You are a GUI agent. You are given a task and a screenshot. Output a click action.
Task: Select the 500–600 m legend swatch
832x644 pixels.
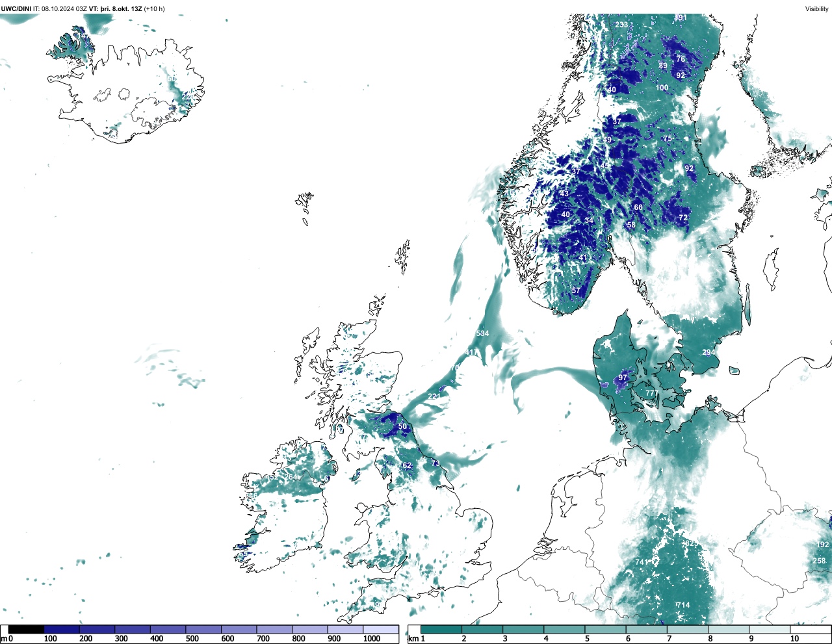203,629
